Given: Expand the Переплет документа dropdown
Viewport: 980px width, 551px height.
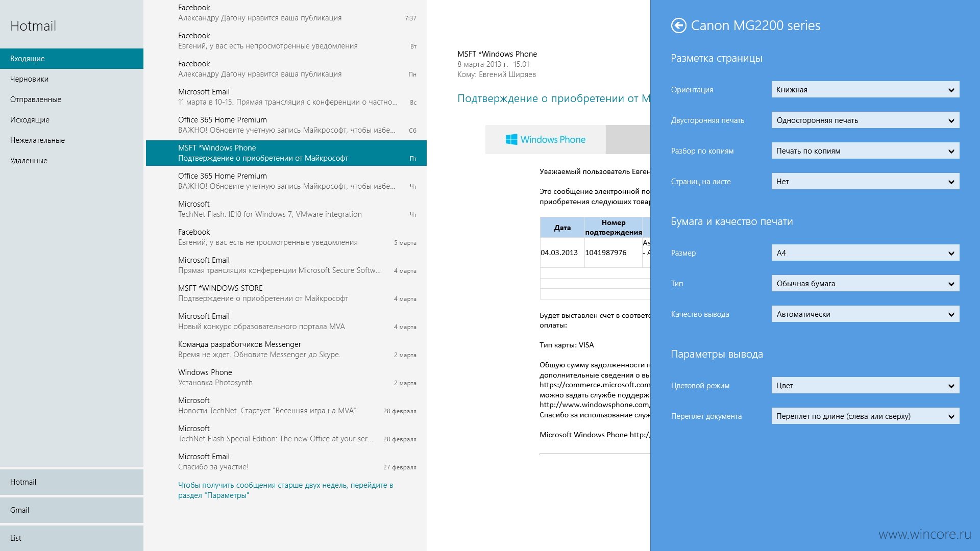Looking at the screenshot, I should pyautogui.click(x=865, y=416).
